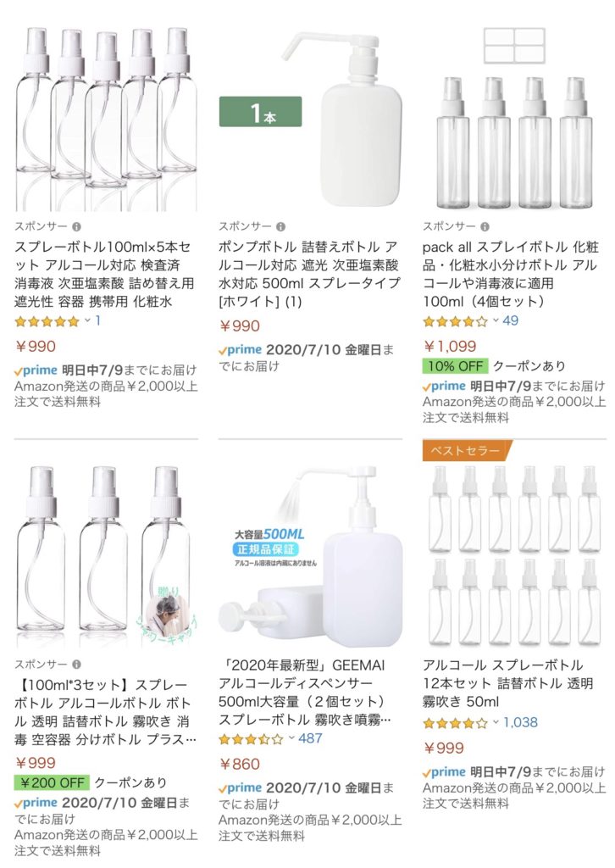The image size is (615, 868).
Task: Open the 487 reviews link
Action: pyautogui.click(x=310, y=738)
